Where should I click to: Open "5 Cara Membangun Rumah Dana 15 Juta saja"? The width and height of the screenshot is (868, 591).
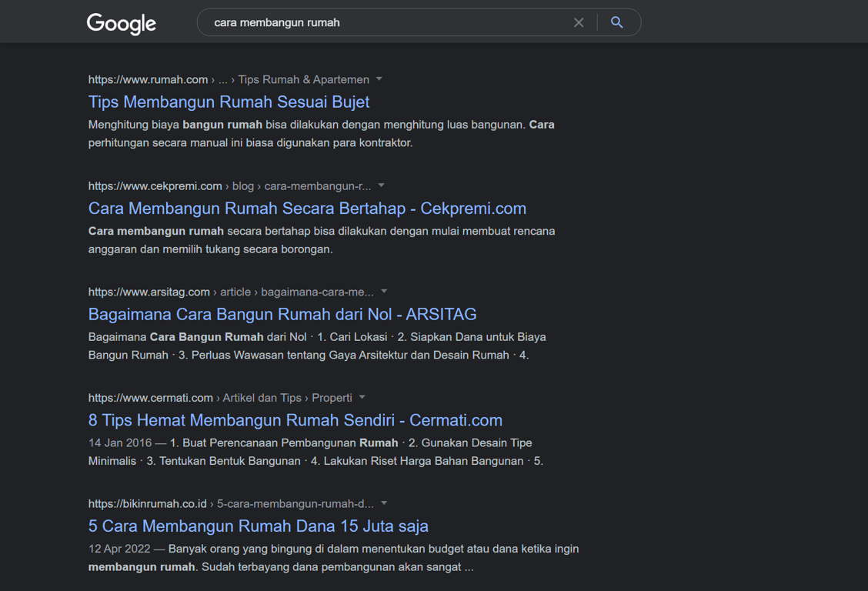[259, 526]
